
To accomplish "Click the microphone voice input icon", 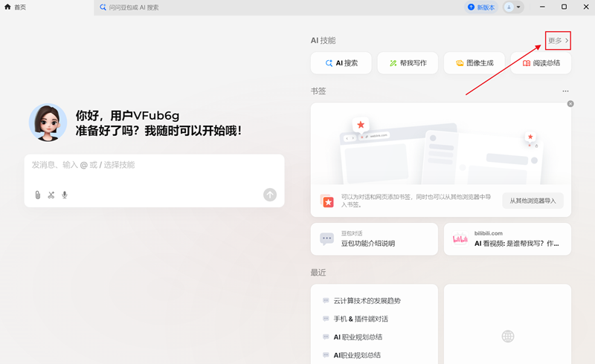I will click(65, 195).
